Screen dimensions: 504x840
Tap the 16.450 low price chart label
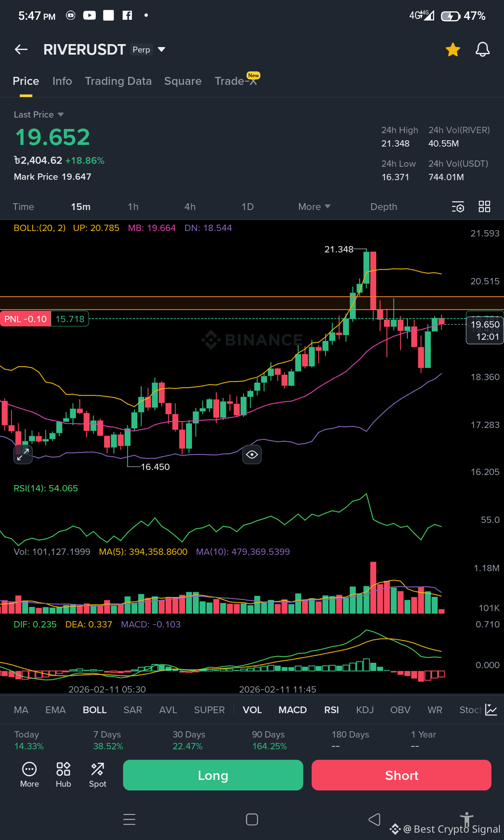[x=155, y=467]
